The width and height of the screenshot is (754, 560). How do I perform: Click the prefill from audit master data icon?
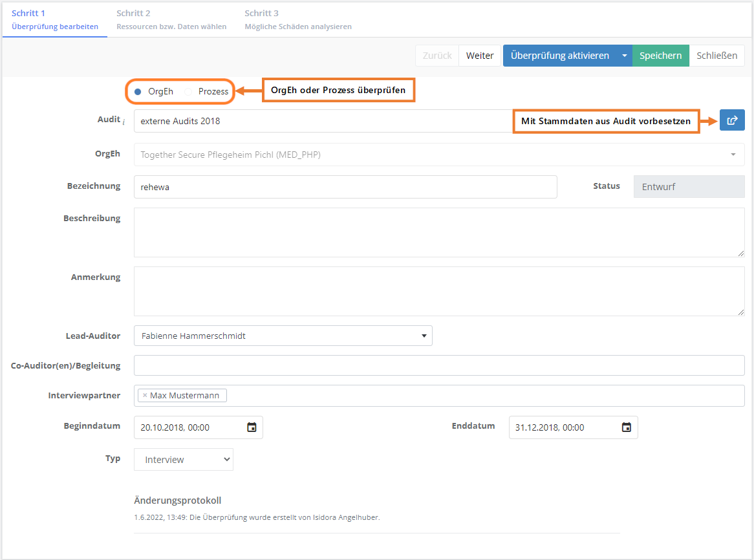point(732,120)
